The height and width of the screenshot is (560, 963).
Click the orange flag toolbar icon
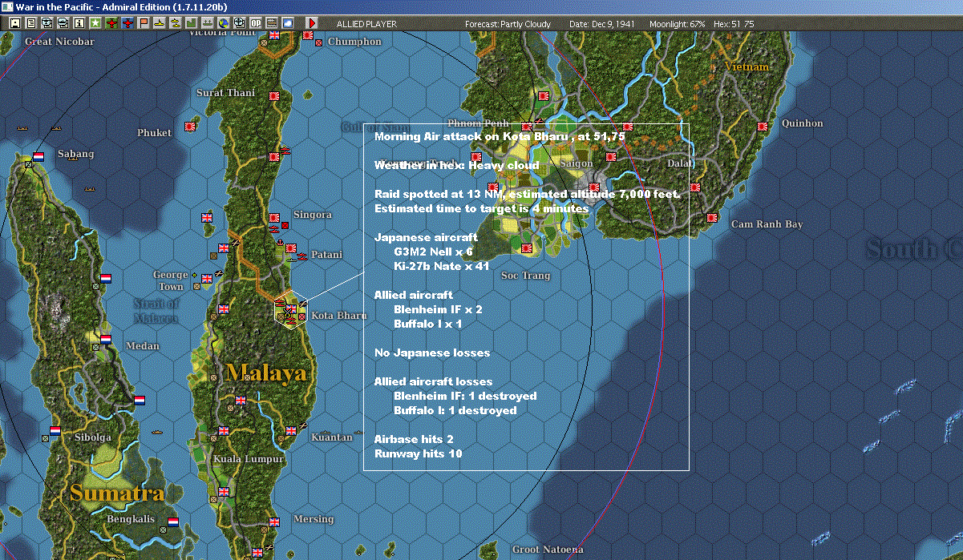(144, 23)
